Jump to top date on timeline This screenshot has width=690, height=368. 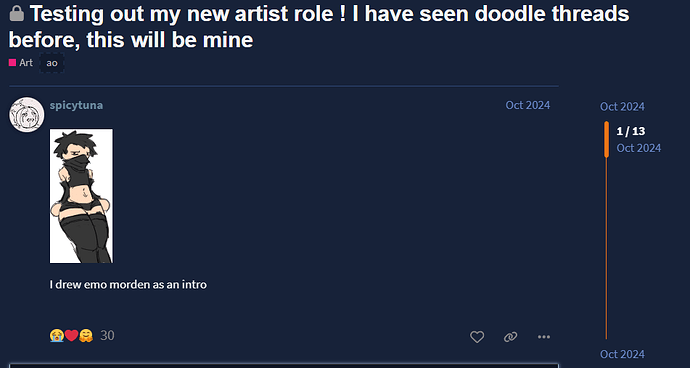coord(622,107)
